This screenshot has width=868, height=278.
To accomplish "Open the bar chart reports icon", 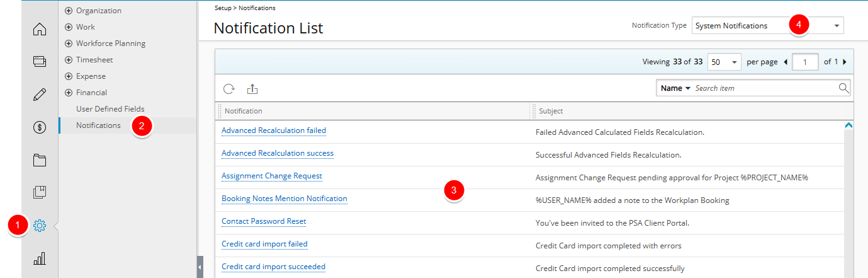I will pyautogui.click(x=40, y=258).
